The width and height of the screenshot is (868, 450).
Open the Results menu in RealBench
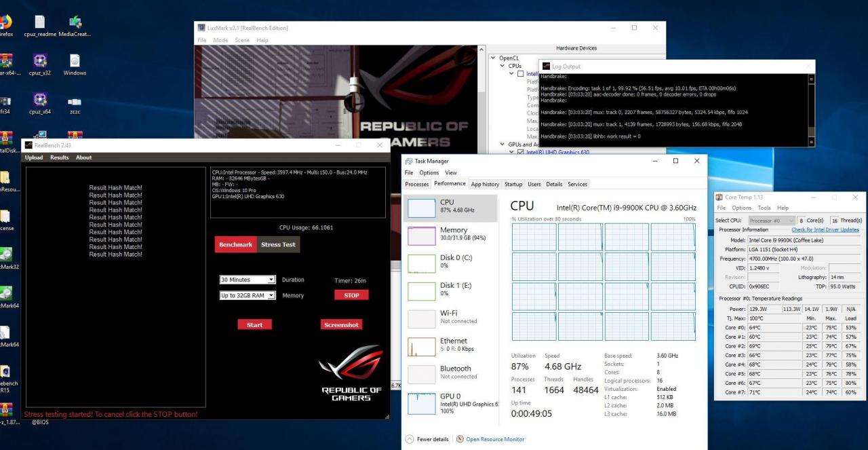click(x=60, y=157)
